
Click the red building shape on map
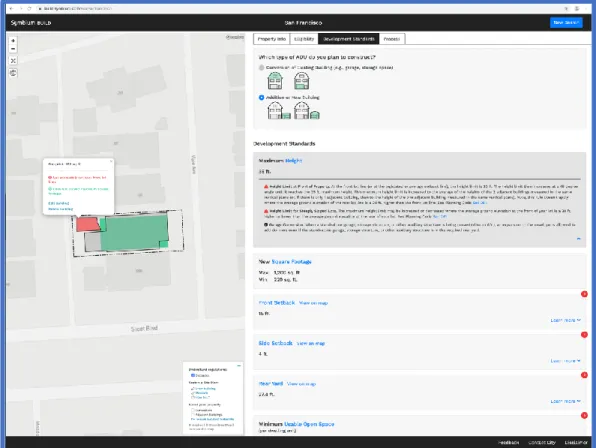[x=87, y=224]
